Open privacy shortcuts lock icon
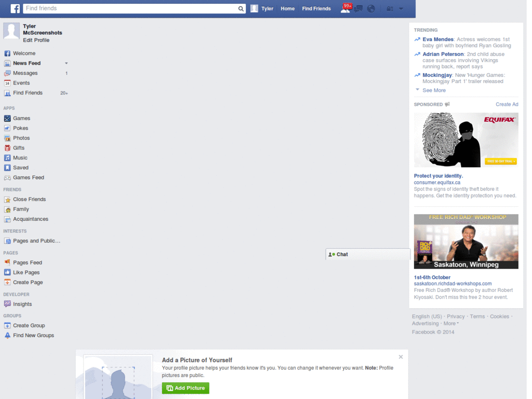The image size is (532, 399). pos(390,8)
